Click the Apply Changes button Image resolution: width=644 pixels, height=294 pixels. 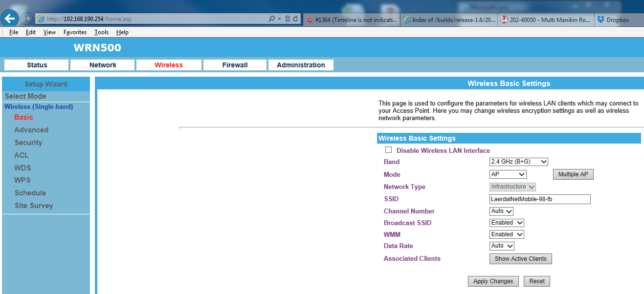tap(493, 281)
